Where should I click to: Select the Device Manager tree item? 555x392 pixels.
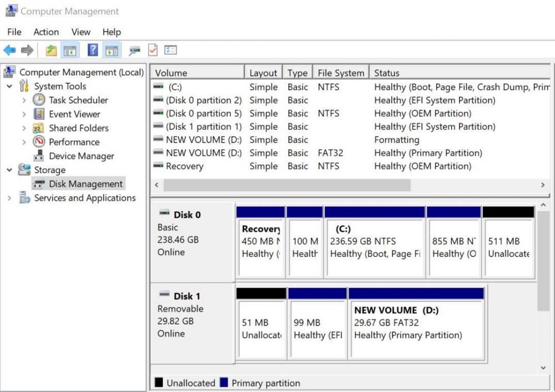pos(82,156)
